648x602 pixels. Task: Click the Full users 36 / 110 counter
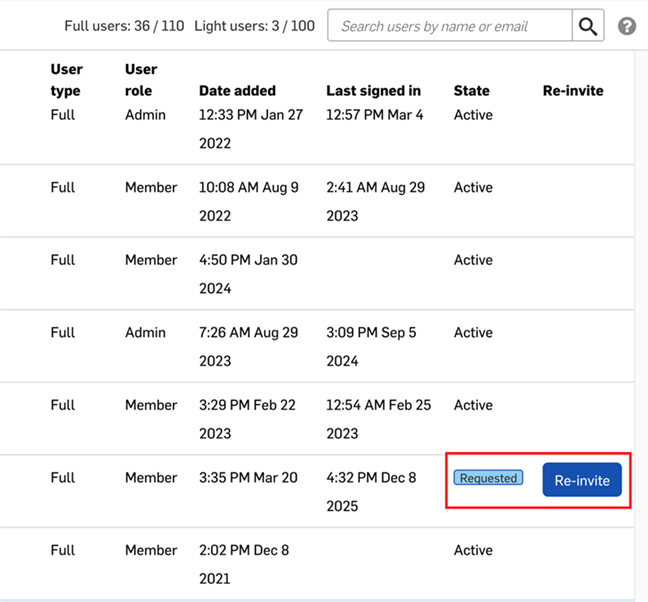point(124,26)
